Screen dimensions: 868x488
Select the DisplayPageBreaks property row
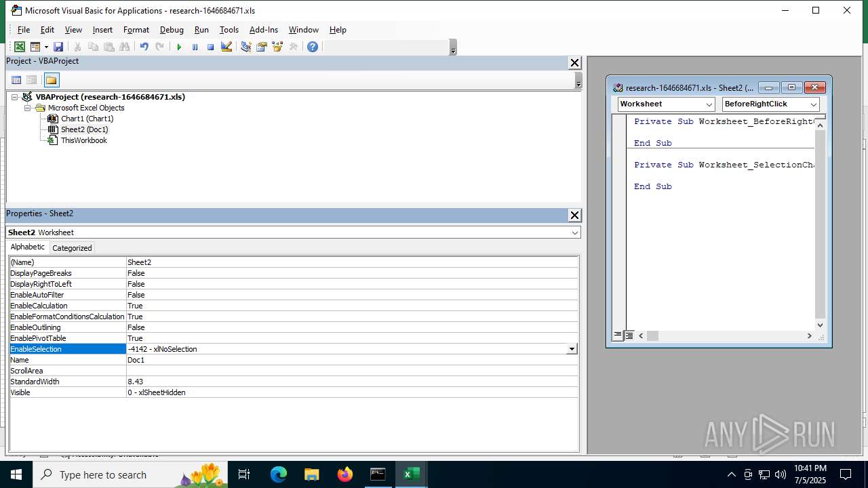pyautogui.click(x=294, y=273)
